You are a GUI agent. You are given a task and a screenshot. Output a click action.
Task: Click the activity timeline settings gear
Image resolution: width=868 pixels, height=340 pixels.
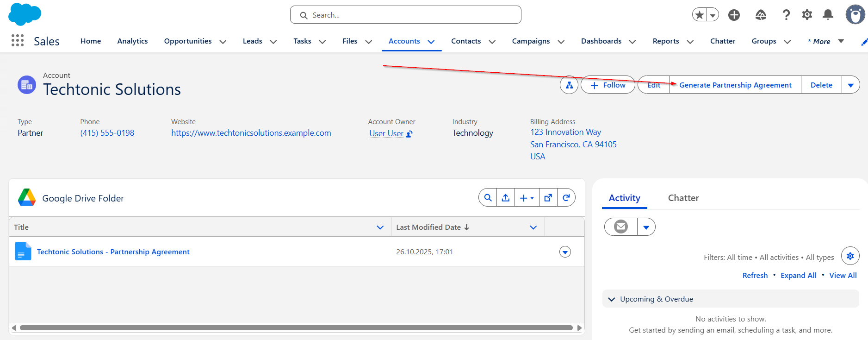click(x=850, y=256)
